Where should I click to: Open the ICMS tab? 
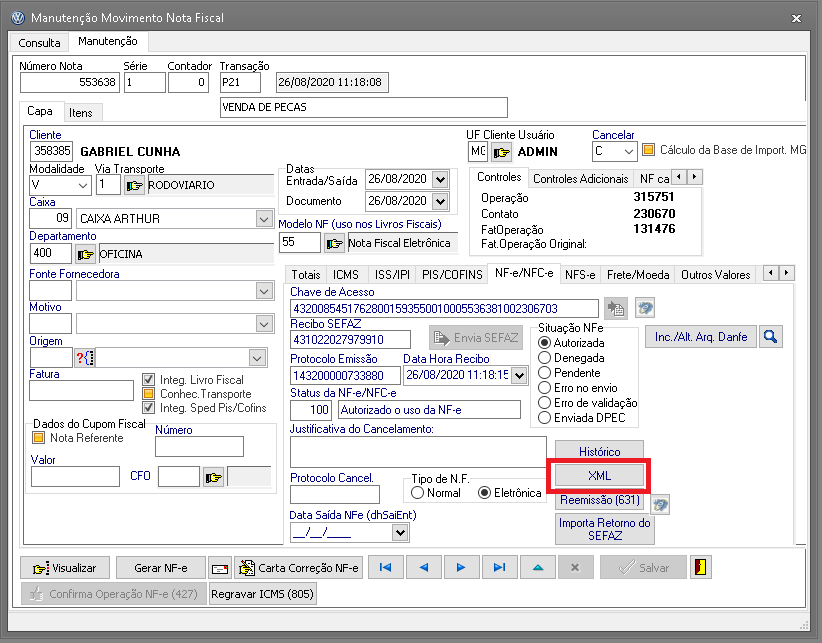click(x=346, y=274)
